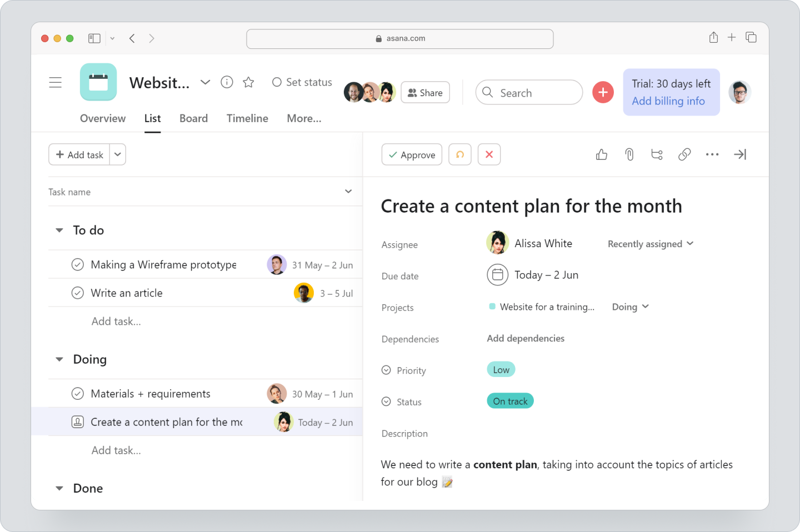This screenshot has height=532, width=800.
Task: Open the task's more options ellipsis
Action: click(712, 154)
